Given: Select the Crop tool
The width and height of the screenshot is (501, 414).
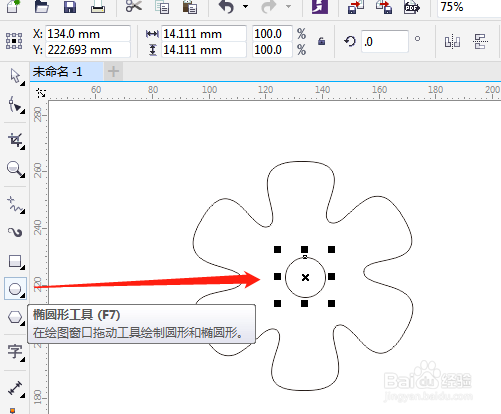Looking at the screenshot, I should pyautogui.click(x=15, y=140).
